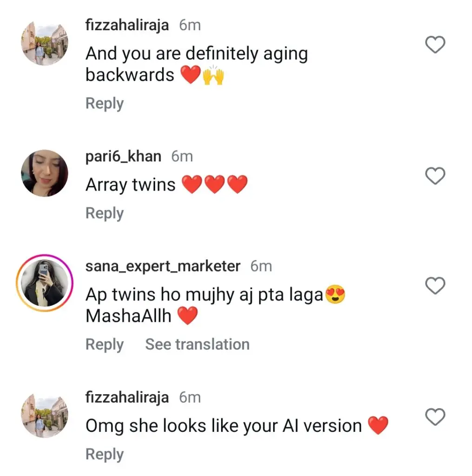Open pari6_khan's profile picture
Viewport: 472px width, 476px height.
tap(45, 173)
